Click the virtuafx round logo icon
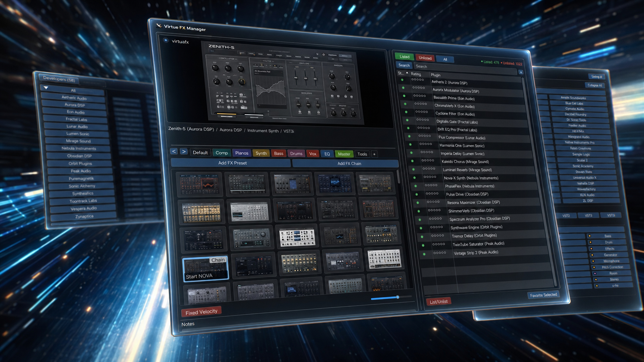644x362 pixels. (166, 40)
